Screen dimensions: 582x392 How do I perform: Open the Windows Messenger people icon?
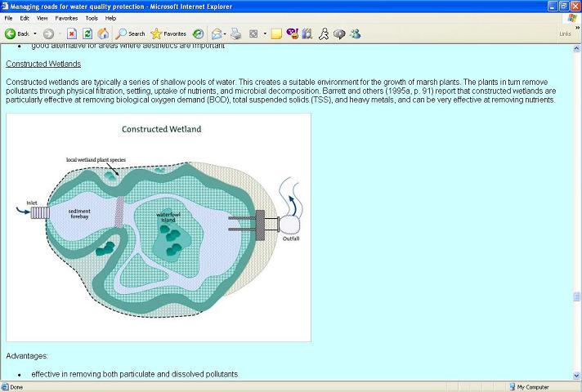tap(356, 34)
